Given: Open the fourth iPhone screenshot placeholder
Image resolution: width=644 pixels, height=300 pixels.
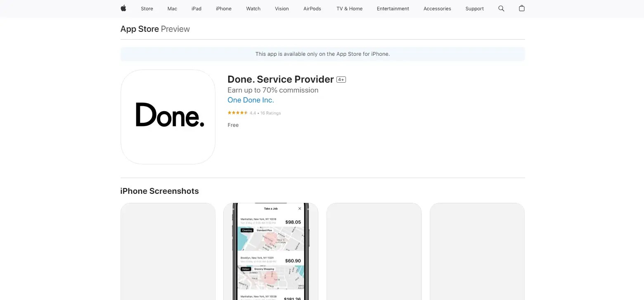Looking at the screenshot, I should click(477, 251).
